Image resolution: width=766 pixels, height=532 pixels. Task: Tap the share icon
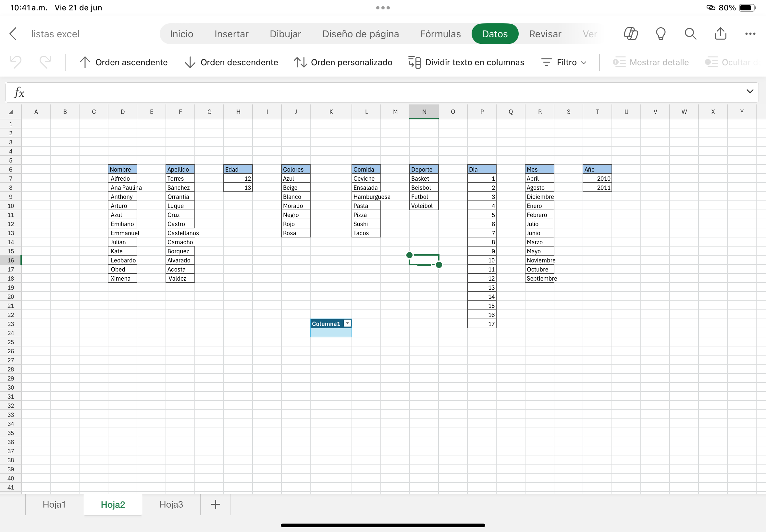point(720,34)
